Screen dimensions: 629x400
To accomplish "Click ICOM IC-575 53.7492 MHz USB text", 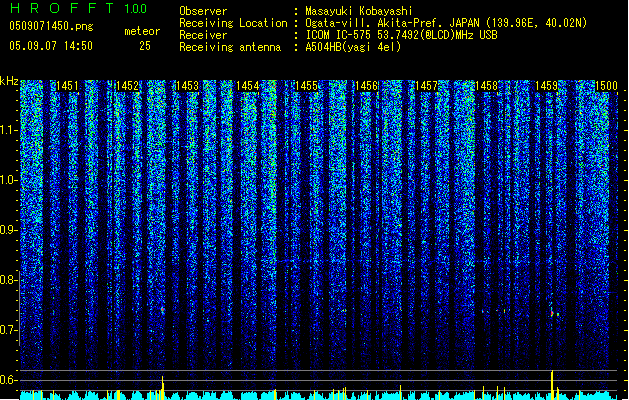I will (x=401, y=35).
